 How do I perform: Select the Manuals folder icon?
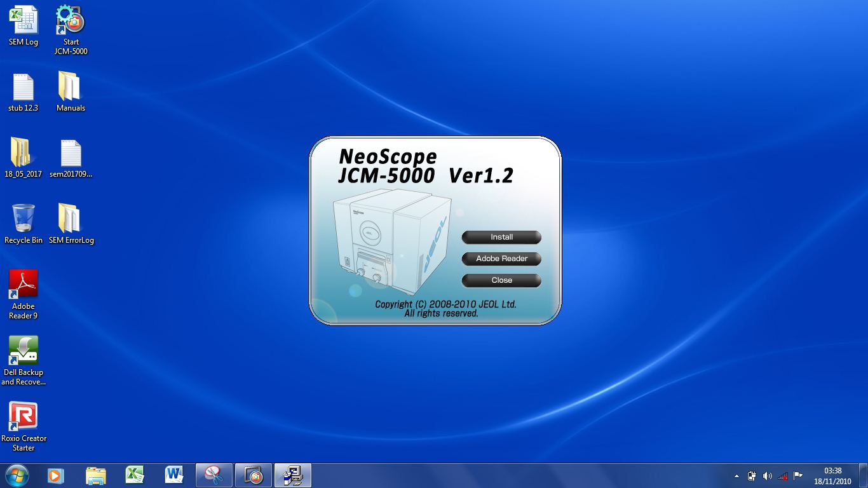click(x=71, y=93)
